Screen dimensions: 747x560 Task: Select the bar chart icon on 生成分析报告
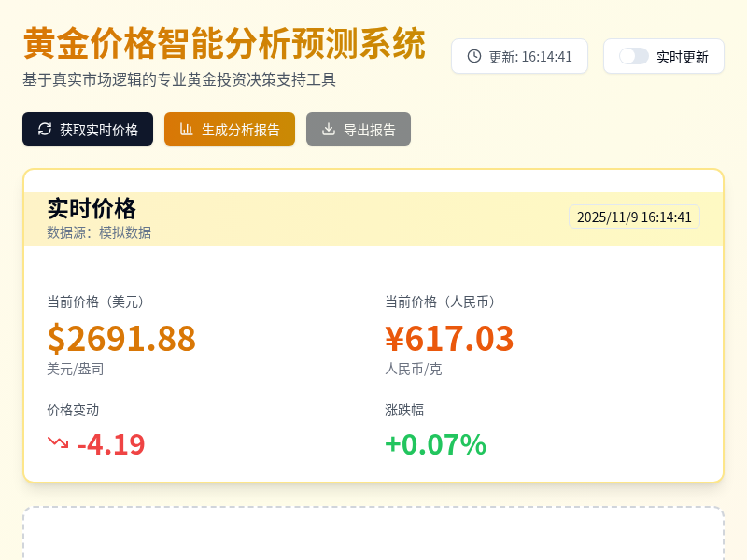pos(185,129)
